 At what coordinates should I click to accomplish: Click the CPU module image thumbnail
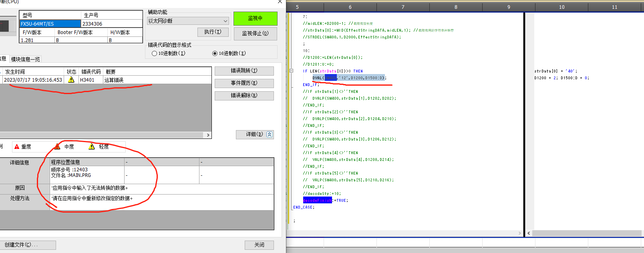pyautogui.click(x=4, y=26)
